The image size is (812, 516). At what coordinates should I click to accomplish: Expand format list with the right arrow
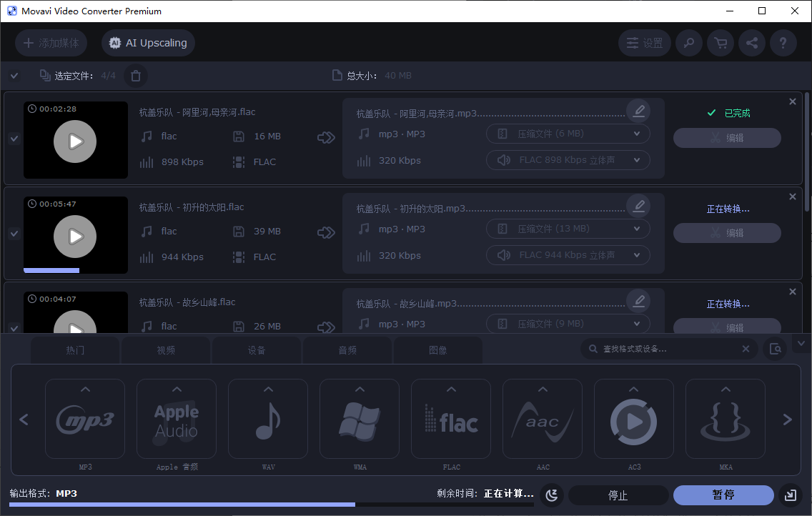pos(787,420)
